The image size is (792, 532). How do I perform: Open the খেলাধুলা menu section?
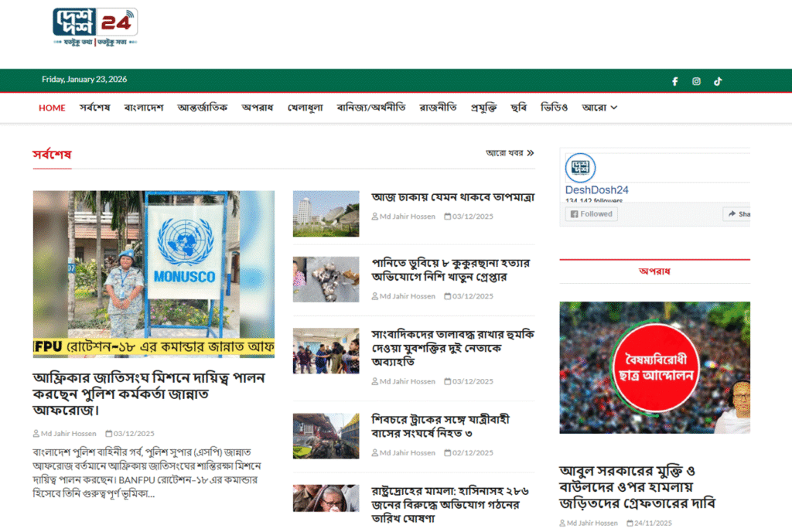click(305, 107)
